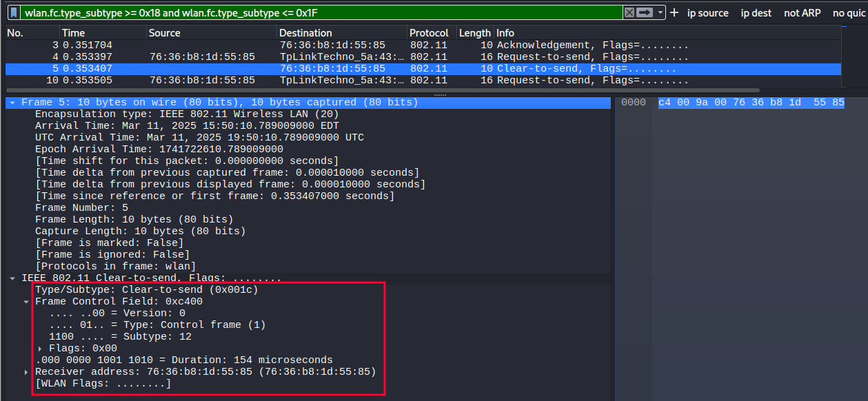The image size is (868, 401).
Task: Click the plus icon to add filter button
Action: [x=674, y=13]
